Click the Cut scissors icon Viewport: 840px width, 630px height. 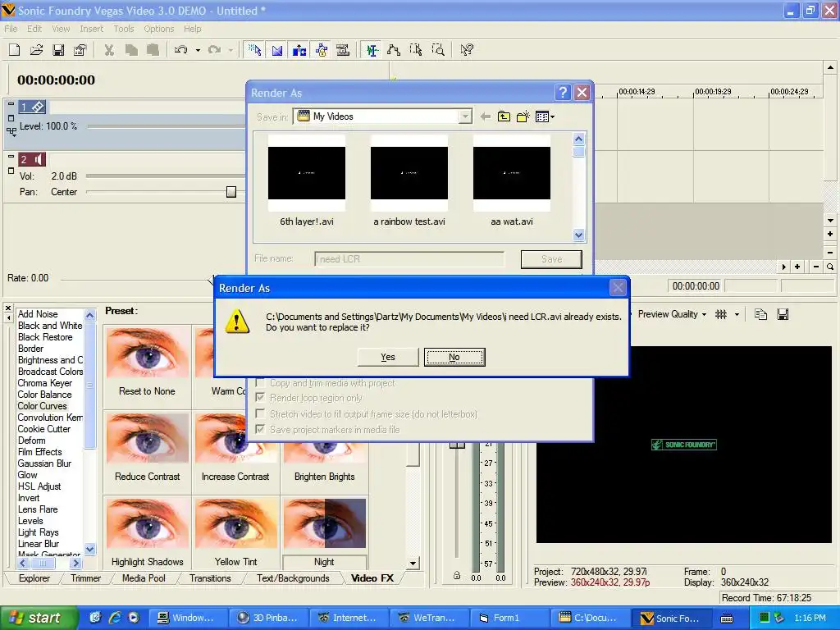point(109,50)
